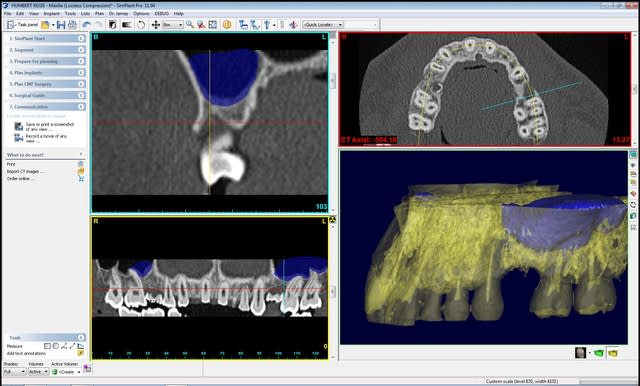Select the Pan move-arrows tool
Image resolution: width=640 pixels, height=386 pixels.
(x=156, y=25)
